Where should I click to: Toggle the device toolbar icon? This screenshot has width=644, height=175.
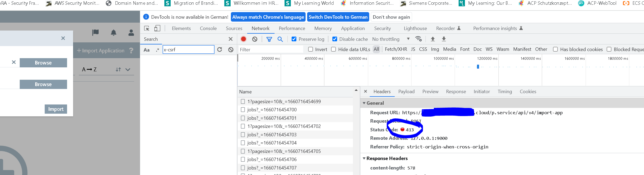click(157, 28)
